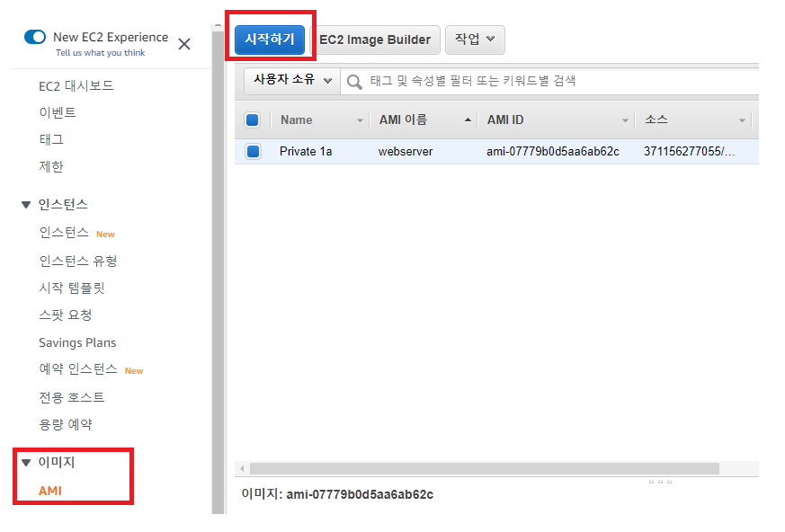Sort by AMI 이름 column

403,120
